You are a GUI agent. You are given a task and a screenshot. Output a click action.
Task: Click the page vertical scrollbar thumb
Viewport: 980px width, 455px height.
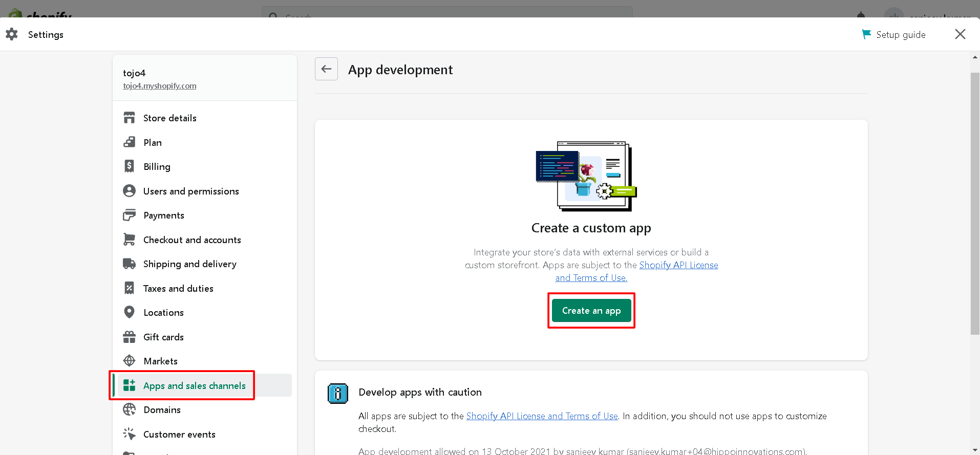(975, 204)
